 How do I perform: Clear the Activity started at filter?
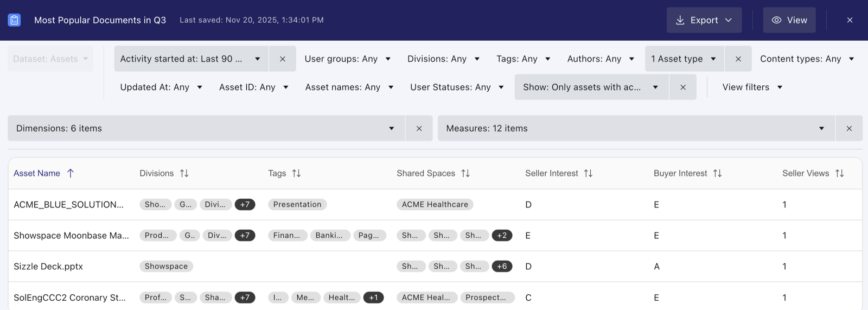[283, 59]
